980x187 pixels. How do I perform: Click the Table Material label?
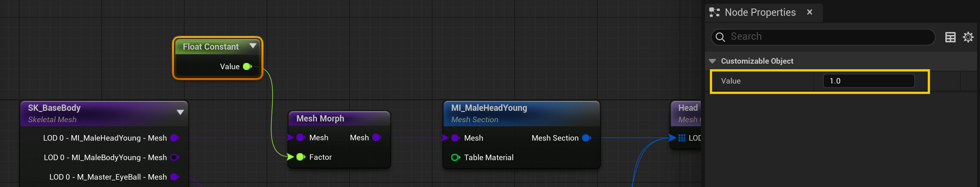(x=489, y=157)
